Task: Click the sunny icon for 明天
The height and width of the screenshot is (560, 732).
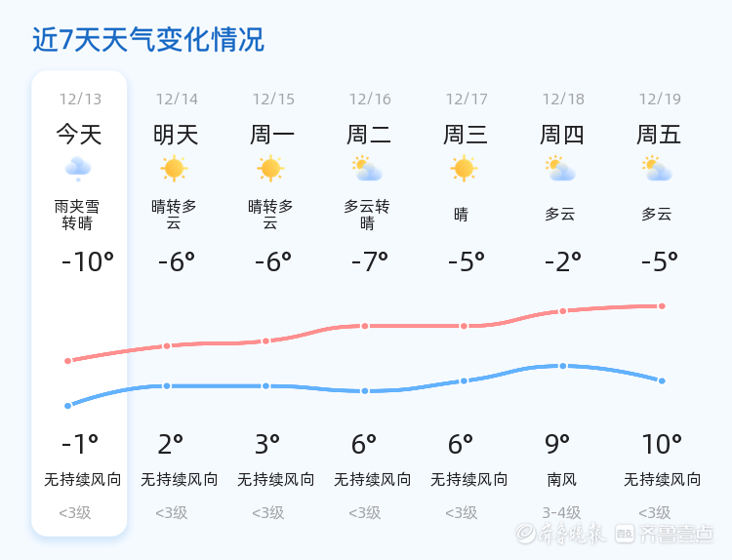Action: click(x=174, y=169)
